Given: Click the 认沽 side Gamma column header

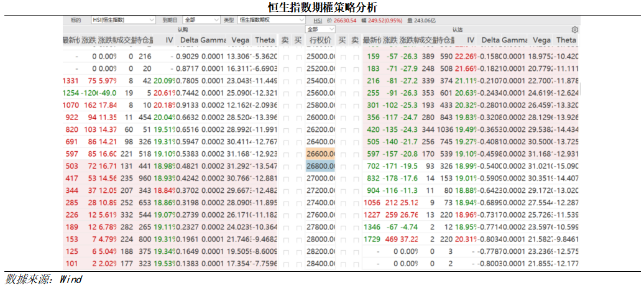Looking at the screenshot, I should click(513, 40).
